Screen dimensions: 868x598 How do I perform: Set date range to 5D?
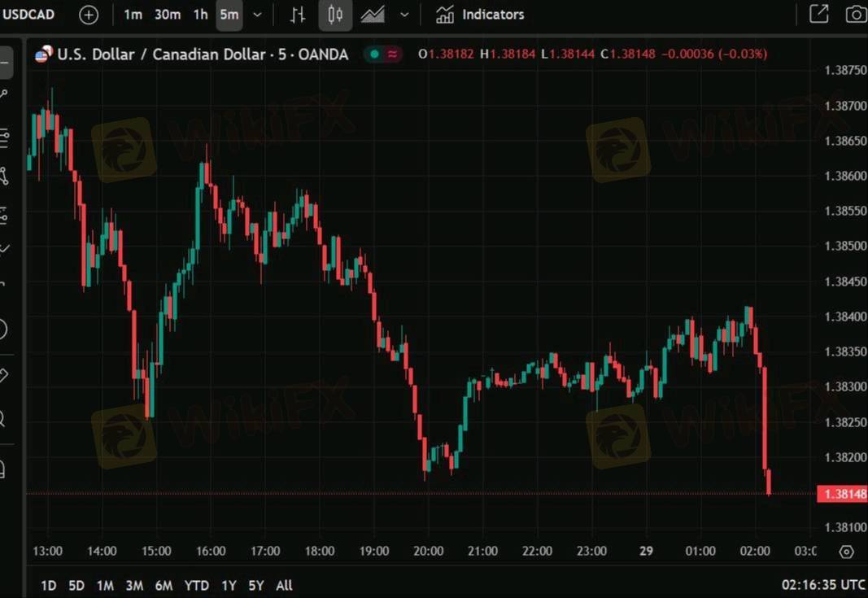(76, 585)
